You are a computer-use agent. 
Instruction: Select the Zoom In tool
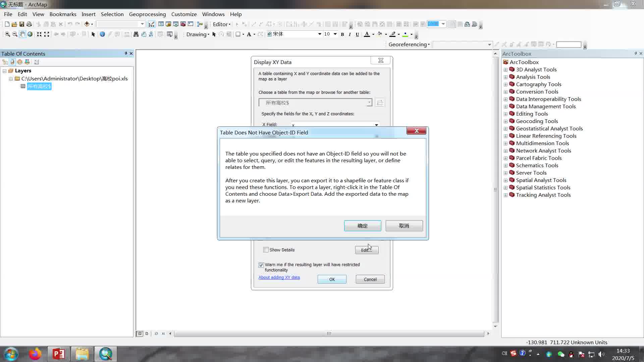coord(7,34)
